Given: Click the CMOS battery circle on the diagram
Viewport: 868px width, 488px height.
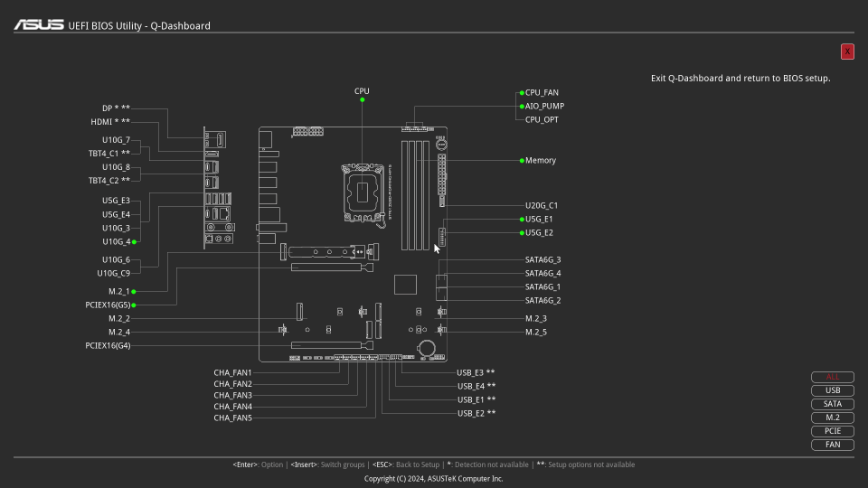Looking at the screenshot, I should click(x=426, y=348).
